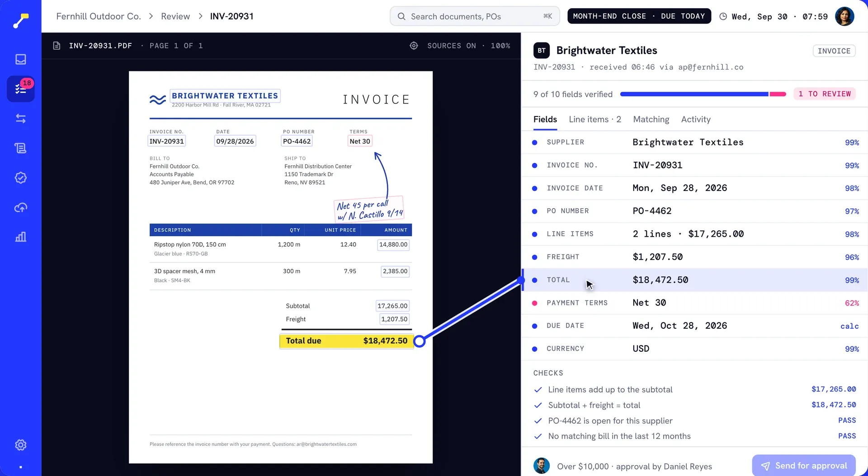Select the DUE DATE field row
Viewport: 868px width, 476px height.
[x=695, y=326]
